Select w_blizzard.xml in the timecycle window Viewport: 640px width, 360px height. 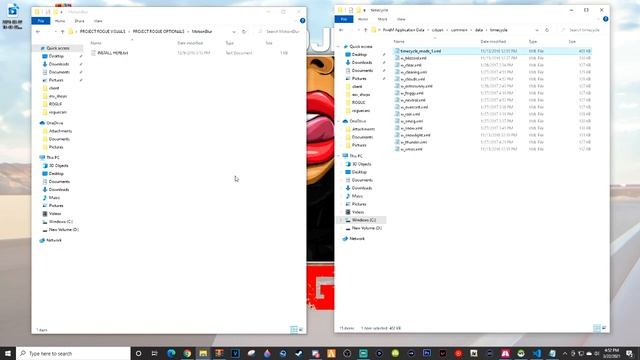tap(414, 58)
